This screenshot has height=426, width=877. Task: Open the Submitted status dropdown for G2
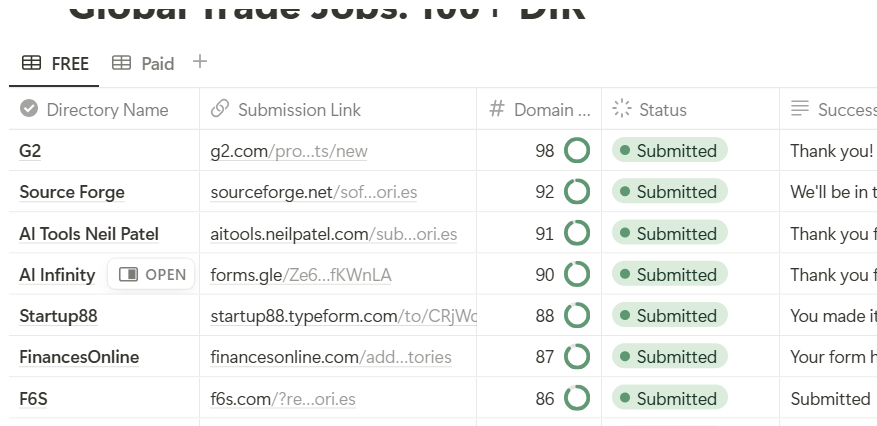click(669, 150)
